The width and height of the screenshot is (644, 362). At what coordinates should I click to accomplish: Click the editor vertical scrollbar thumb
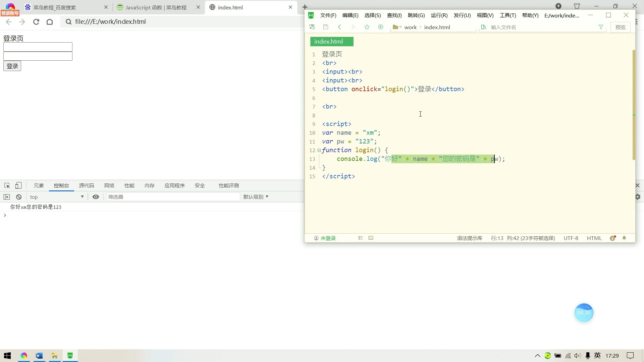click(x=634, y=104)
